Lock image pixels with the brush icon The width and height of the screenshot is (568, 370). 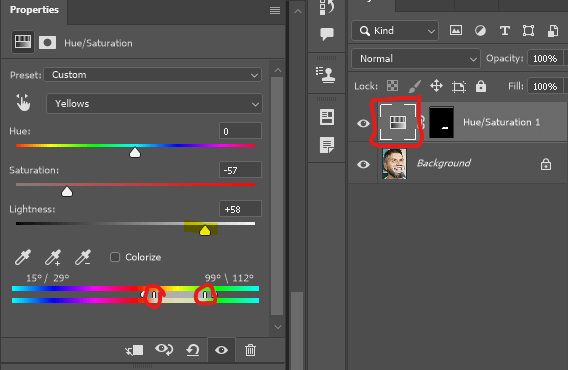click(414, 86)
